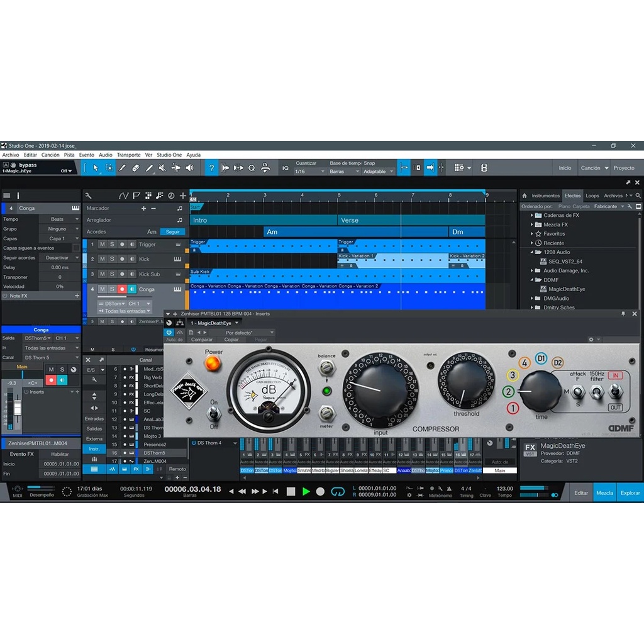Switch to the Loops browser tab
The width and height of the screenshot is (644, 644).
coord(592,196)
